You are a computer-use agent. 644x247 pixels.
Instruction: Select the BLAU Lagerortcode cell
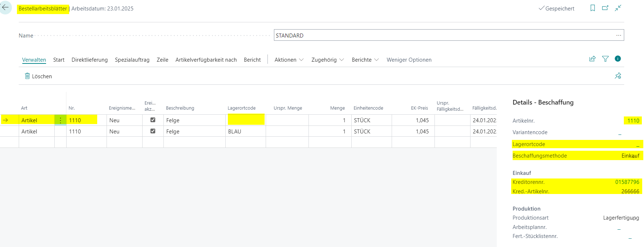246,131
